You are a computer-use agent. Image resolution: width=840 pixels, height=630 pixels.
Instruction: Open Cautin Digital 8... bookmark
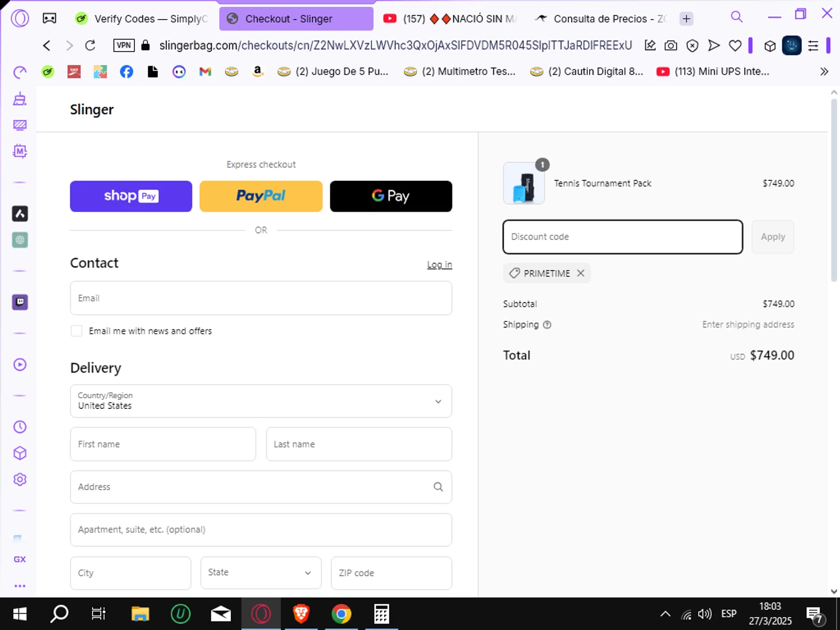tap(587, 72)
